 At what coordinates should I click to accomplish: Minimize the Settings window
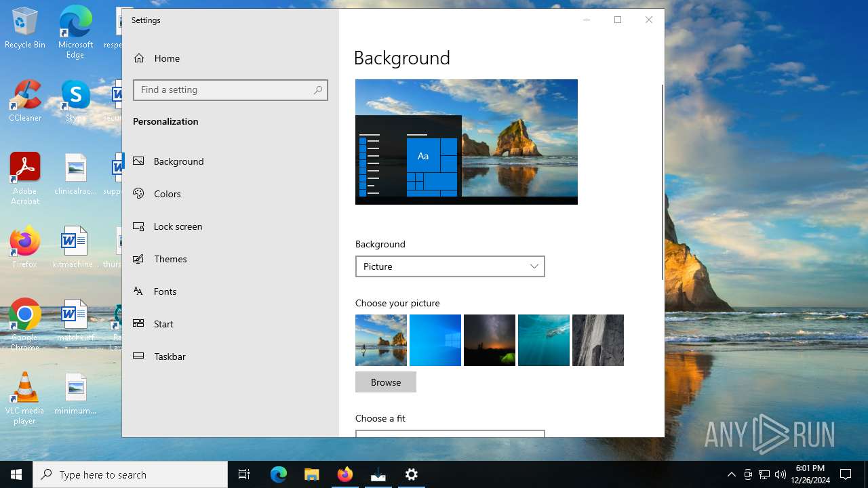point(587,20)
